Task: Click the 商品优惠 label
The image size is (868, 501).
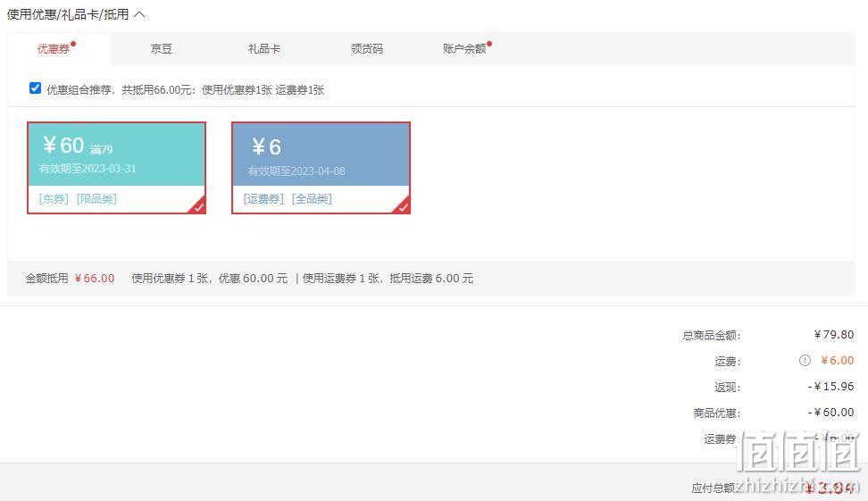Action: [717, 413]
